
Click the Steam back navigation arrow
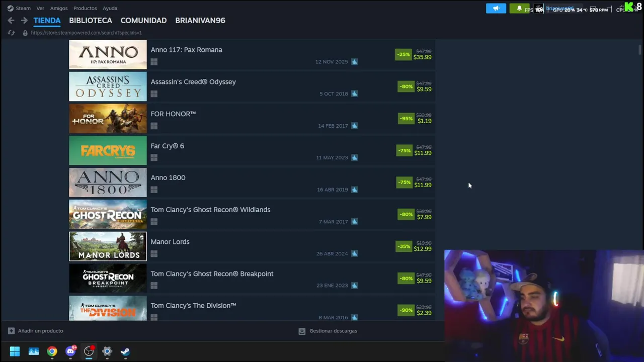pos(11,21)
